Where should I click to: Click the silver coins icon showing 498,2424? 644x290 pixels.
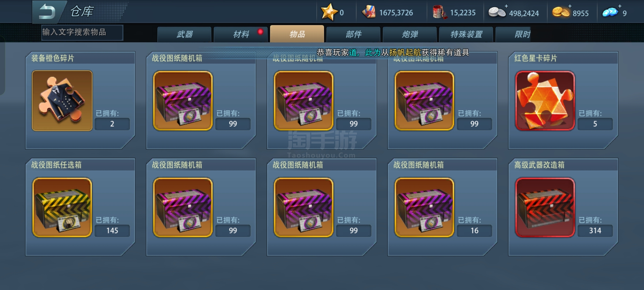tap(497, 12)
